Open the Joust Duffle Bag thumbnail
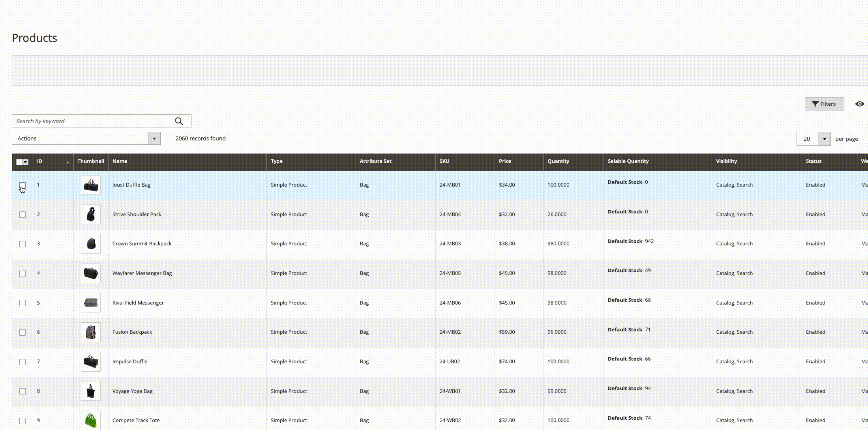The width and height of the screenshot is (868, 430). [91, 185]
